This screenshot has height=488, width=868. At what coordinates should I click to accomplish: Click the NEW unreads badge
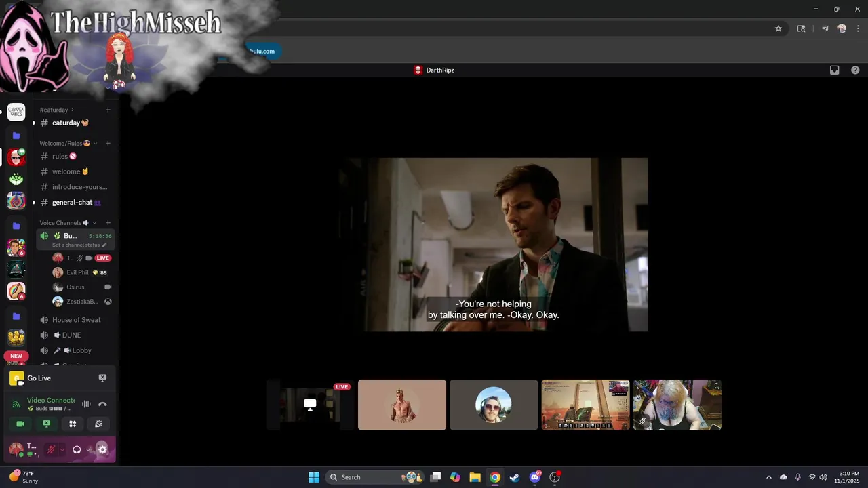point(16,356)
